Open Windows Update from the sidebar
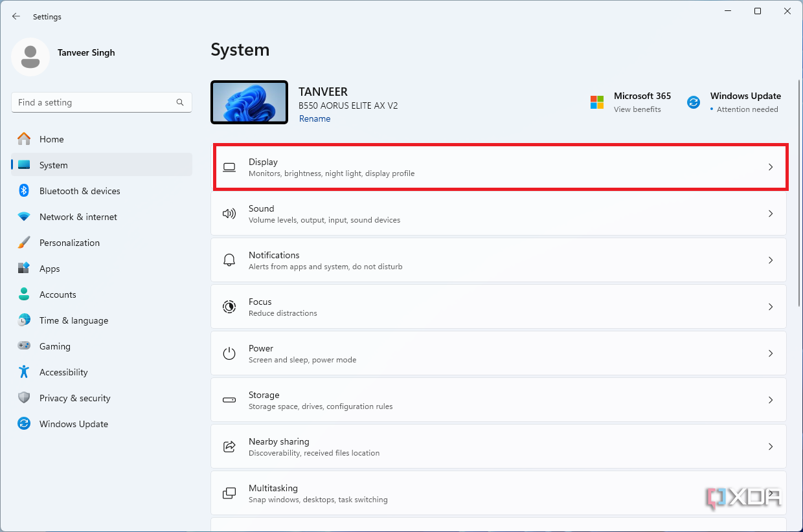Viewport: 803px width, 532px height. click(x=73, y=424)
